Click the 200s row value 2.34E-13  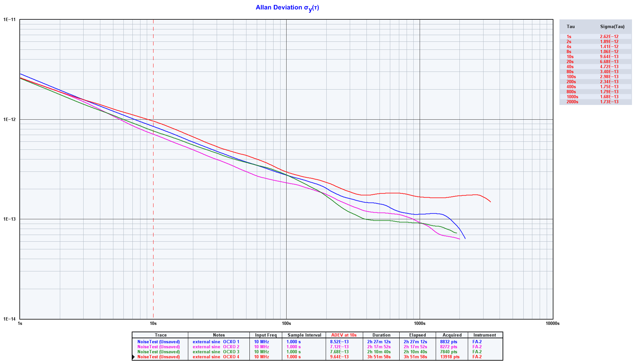(x=609, y=82)
